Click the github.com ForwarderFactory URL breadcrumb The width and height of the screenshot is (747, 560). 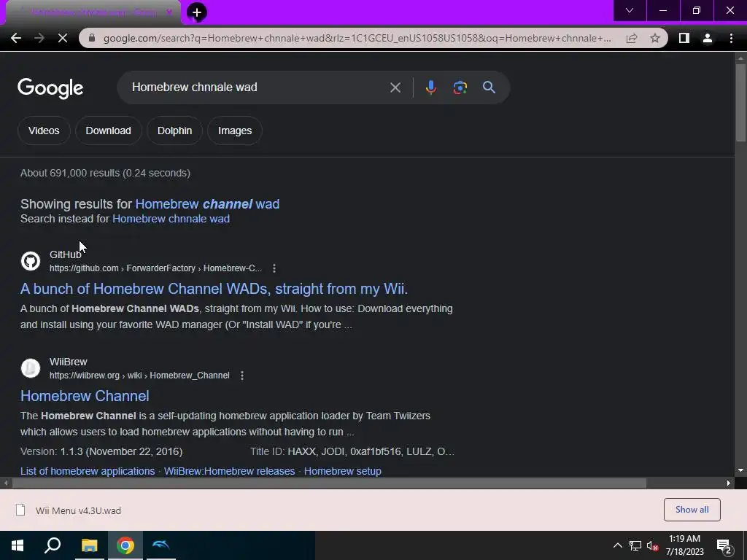coord(156,268)
